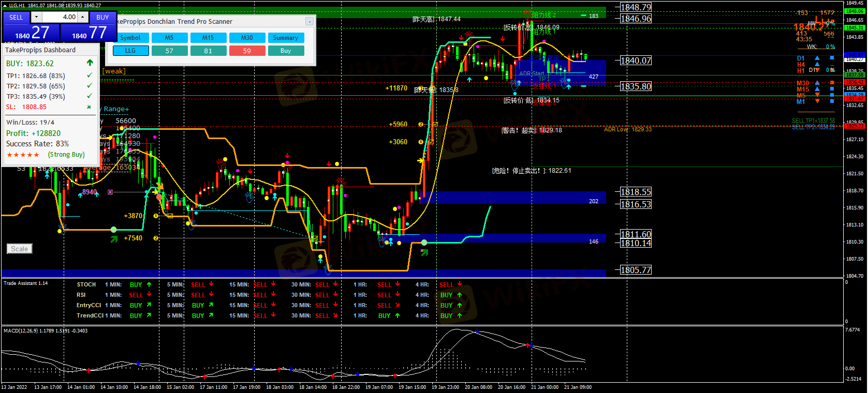The width and height of the screenshot is (868, 393).
Task: Click the green X icon next to SL: 1808.85
Action: (89, 107)
